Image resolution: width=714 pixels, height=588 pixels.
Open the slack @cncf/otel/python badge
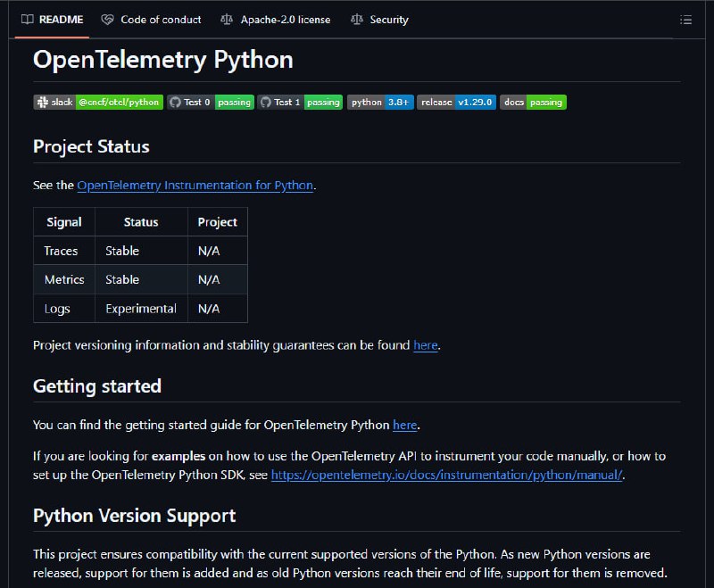coord(98,103)
